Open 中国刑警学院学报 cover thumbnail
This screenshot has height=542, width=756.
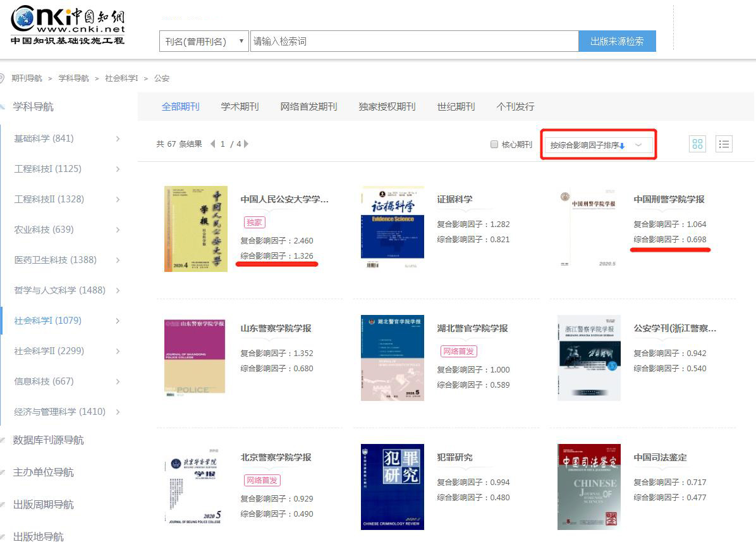[x=588, y=229]
